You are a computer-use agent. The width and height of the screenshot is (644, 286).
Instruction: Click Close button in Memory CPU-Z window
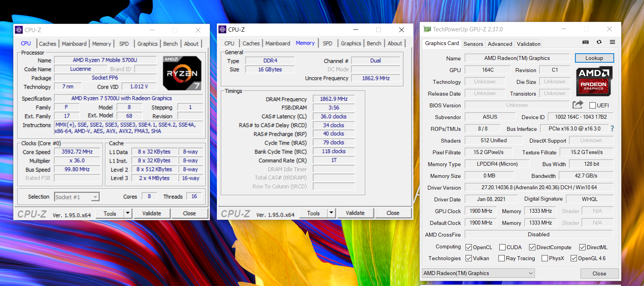click(x=393, y=213)
